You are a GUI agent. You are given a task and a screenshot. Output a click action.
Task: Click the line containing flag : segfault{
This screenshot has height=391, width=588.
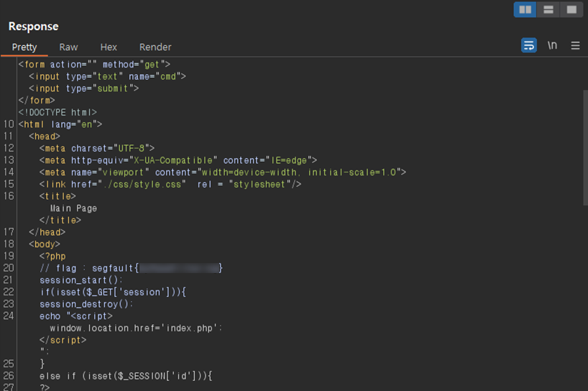point(132,268)
